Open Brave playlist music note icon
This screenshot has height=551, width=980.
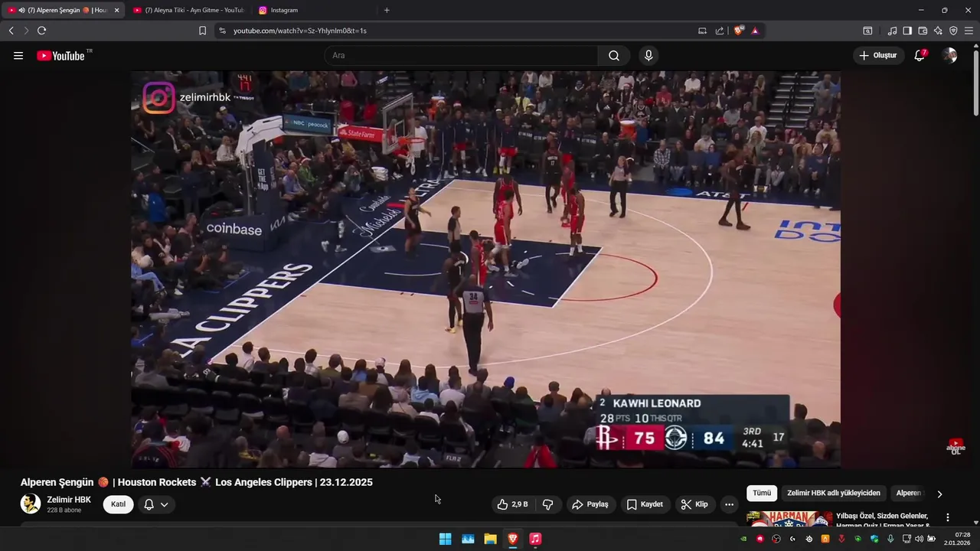tap(892, 31)
